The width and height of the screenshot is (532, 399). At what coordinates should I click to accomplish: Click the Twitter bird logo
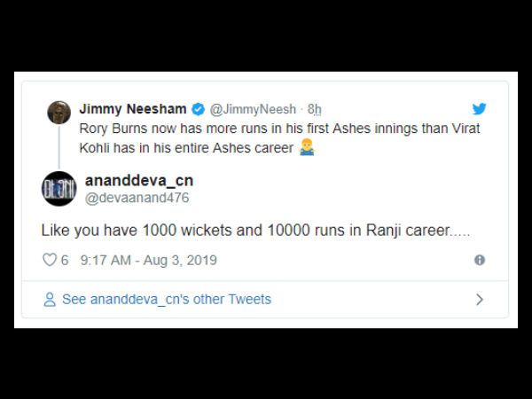(479, 109)
